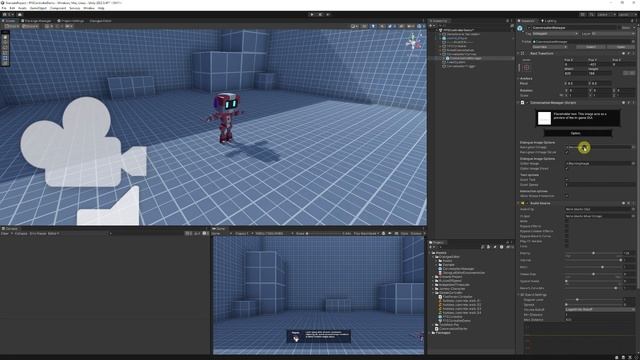Switch to the Lighting tab
The image size is (640, 360).
[x=549, y=21]
